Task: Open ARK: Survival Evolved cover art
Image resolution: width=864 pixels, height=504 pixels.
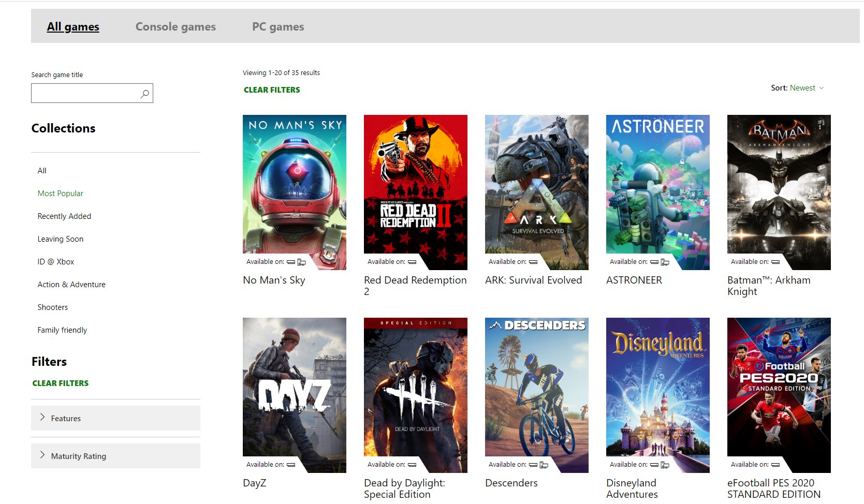Action: click(x=537, y=192)
